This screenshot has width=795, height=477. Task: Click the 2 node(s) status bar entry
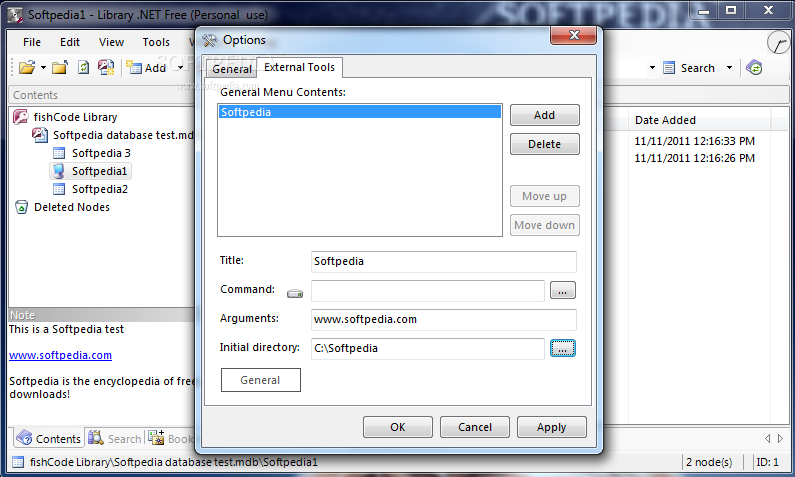[x=709, y=462]
